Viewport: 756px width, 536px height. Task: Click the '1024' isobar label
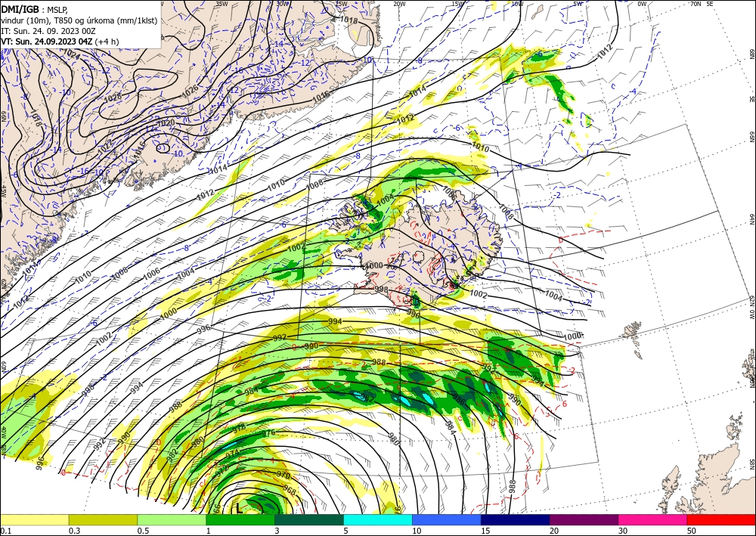[x=71, y=54]
